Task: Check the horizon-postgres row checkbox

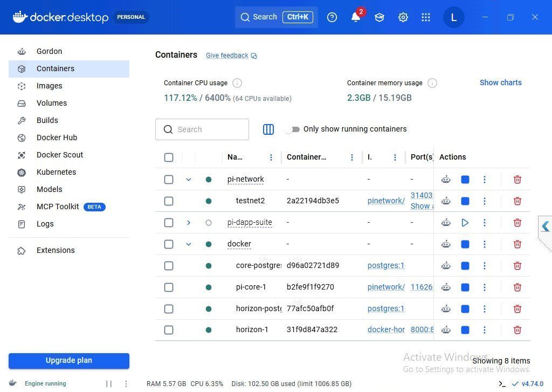Action: coord(169,309)
